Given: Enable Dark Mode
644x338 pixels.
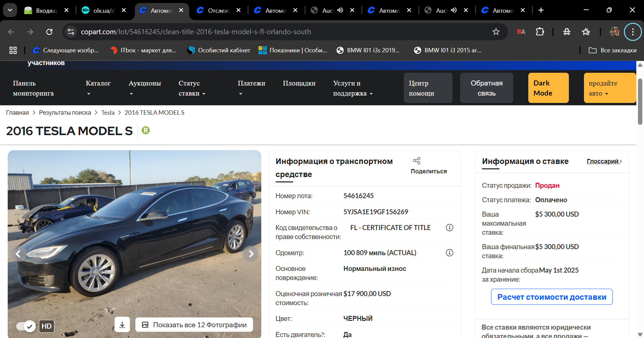Looking at the screenshot, I should tap(548, 88).
